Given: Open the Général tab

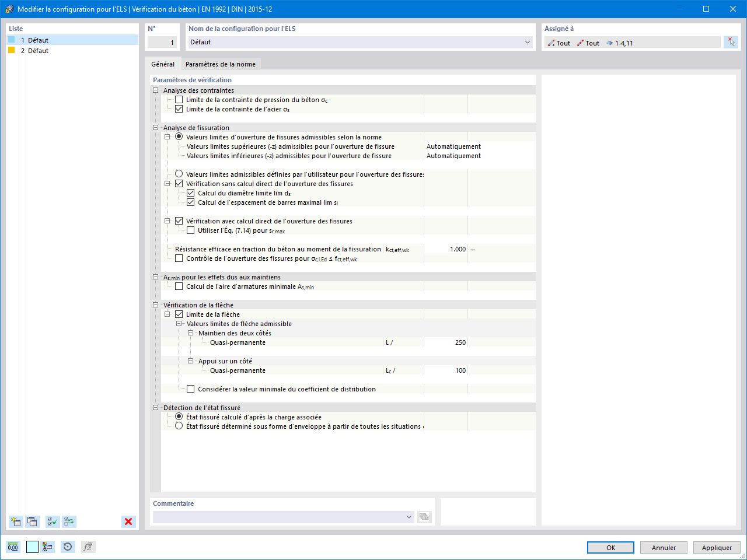Looking at the screenshot, I should tap(162, 64).
